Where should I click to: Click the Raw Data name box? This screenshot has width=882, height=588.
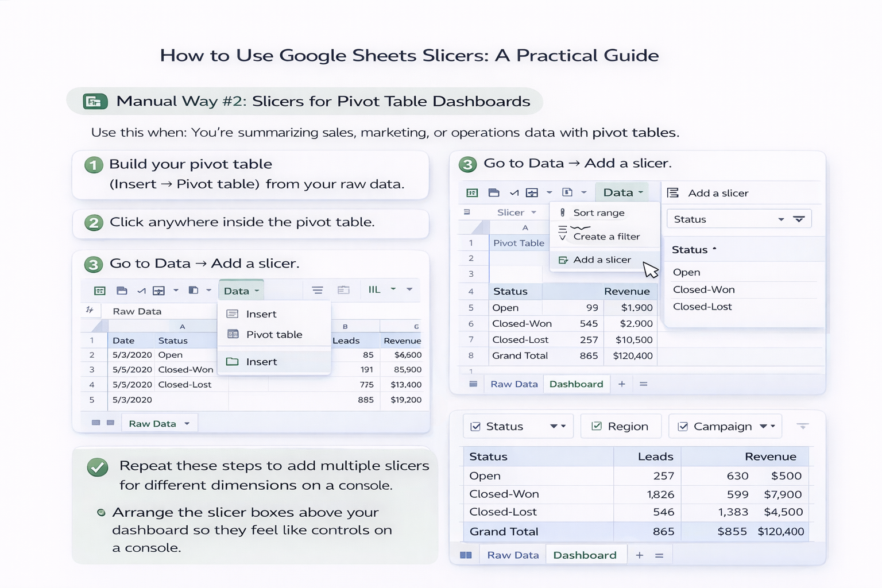(137, 311)
